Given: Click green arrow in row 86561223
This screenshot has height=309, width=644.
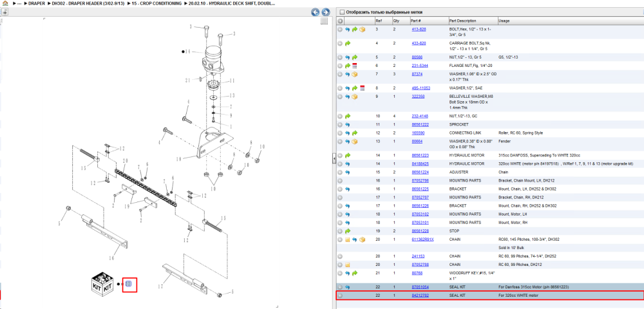Looking at the screenshot, I should [348, 156].
